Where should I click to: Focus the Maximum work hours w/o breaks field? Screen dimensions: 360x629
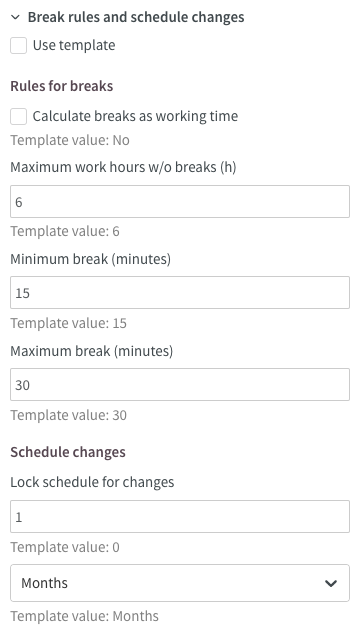[180, 202]
